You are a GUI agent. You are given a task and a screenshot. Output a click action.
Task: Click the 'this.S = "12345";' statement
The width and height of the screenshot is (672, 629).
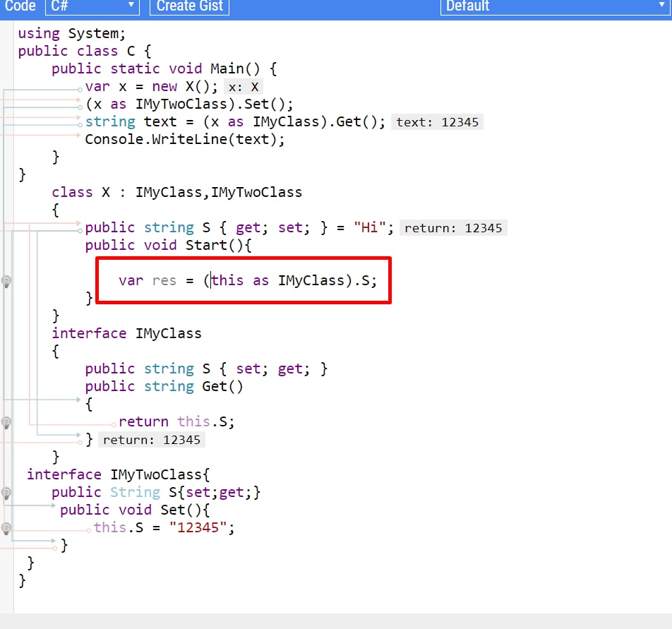[x=164, y=527]
